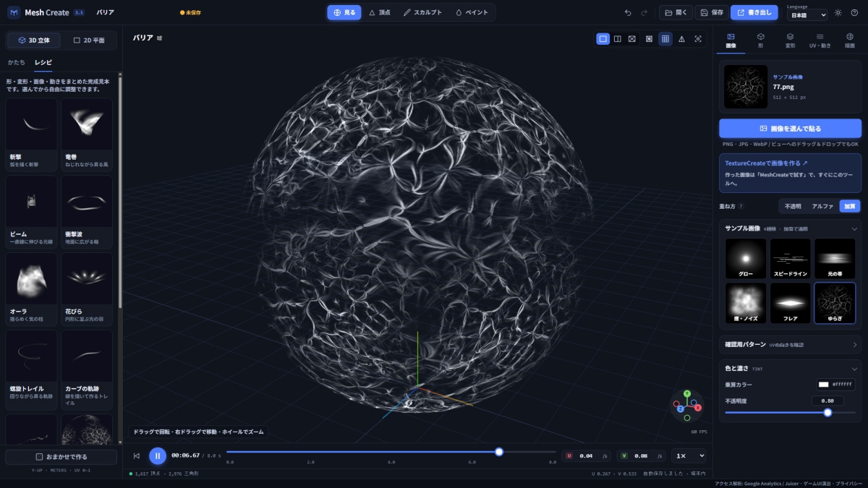Click the 開く open button
The image size is (868, 488).
(676, 12)
